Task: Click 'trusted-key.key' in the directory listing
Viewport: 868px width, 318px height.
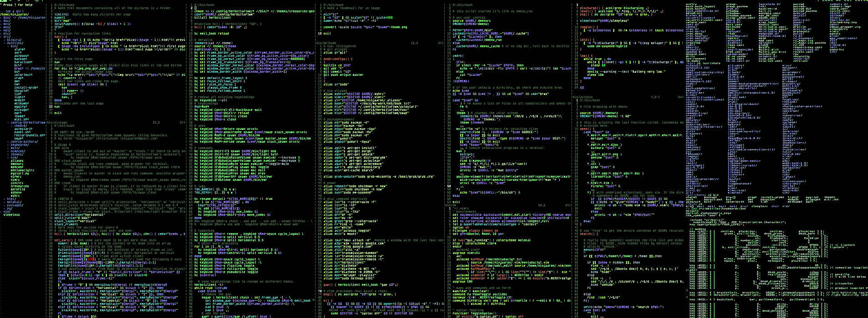Action: pos(843,22)
